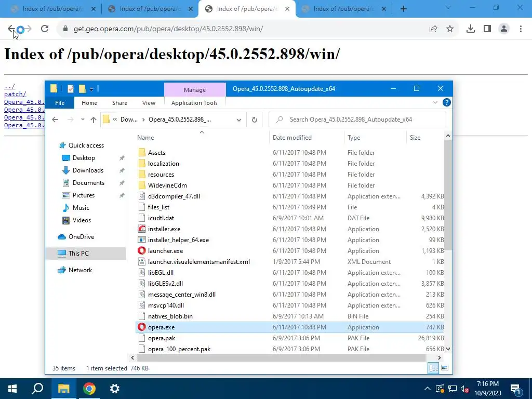Select launcher.exe Opera icon
The width and height of the screenshot is (532, 399).
142,251
